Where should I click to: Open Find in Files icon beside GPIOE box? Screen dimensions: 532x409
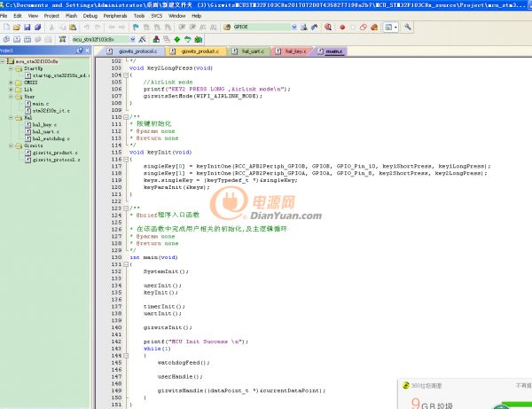pos(227,28)
